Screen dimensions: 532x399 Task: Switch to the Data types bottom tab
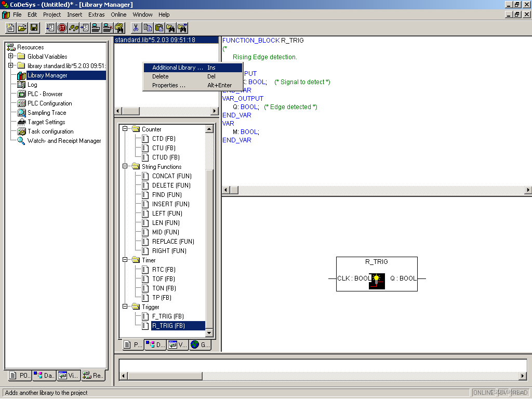tap(44, 375)
